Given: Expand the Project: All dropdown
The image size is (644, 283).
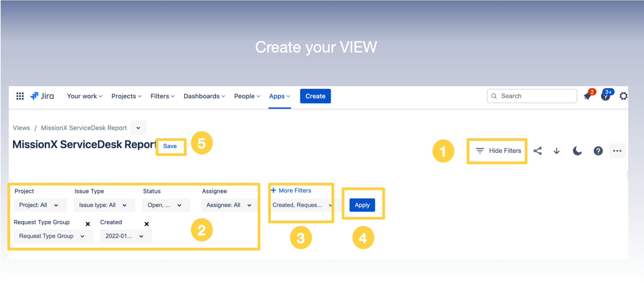Looking at the screenshot, I should pyautogui.click(x=39, y=205).
